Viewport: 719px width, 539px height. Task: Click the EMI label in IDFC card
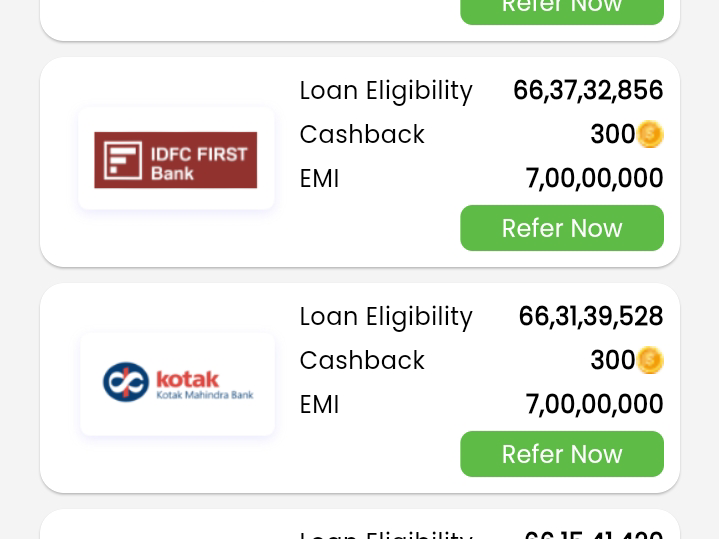coord(319,179)
